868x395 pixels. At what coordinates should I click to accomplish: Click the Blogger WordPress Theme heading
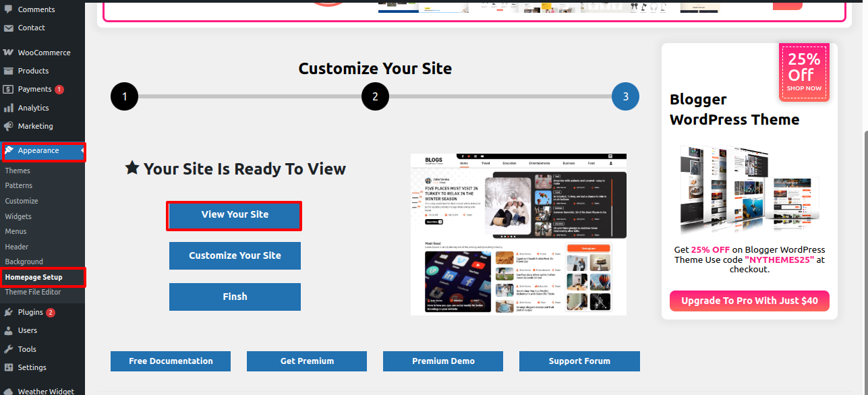[734, 109]
